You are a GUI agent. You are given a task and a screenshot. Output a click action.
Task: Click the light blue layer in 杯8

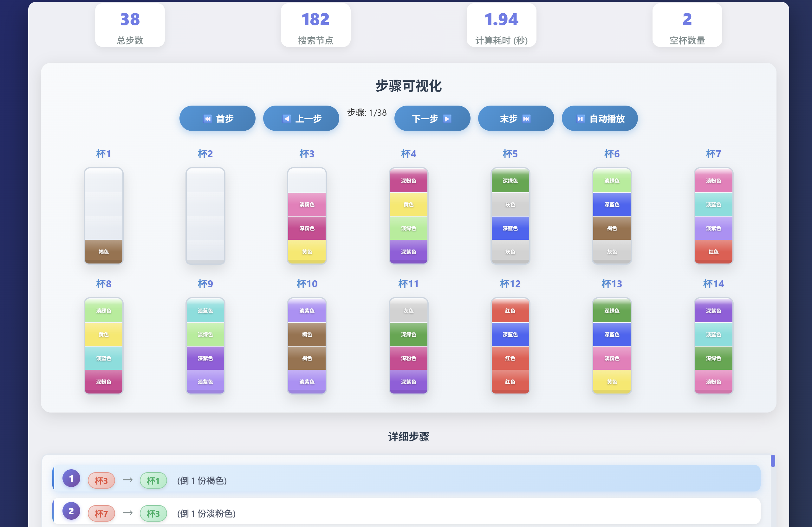point(103,358)
